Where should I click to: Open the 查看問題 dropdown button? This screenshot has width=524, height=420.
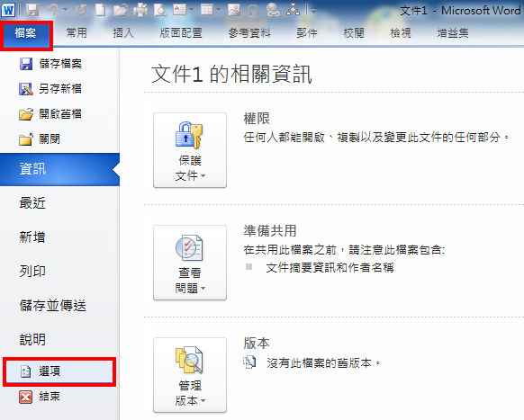click(x=190, y=263)
